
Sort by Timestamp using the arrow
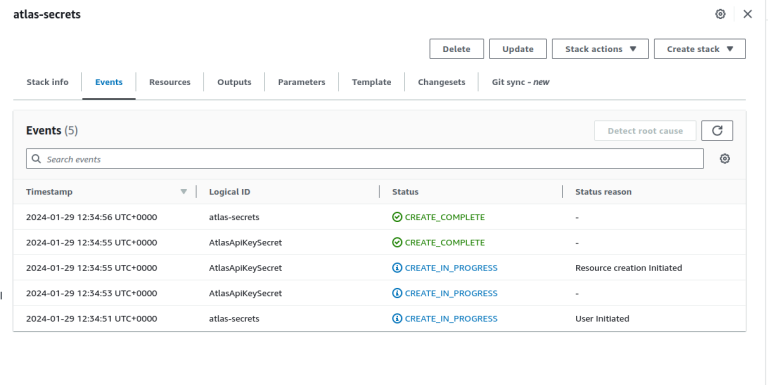184,192
